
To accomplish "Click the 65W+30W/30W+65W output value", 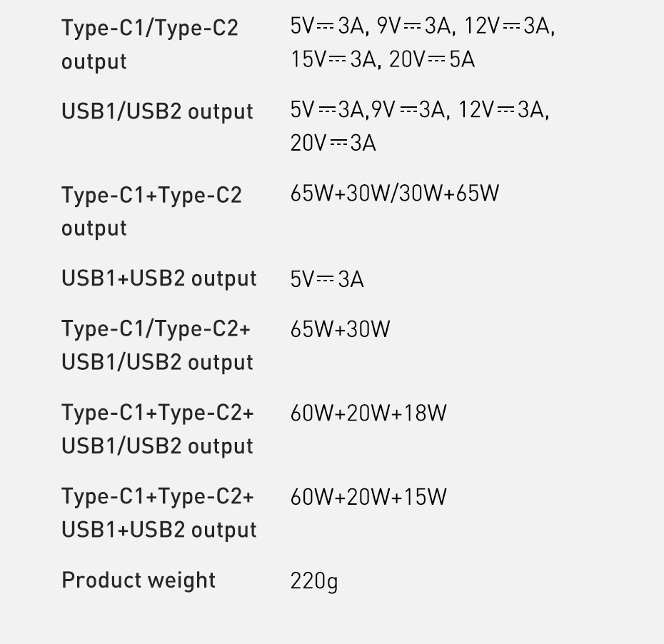I will (395, 193).
